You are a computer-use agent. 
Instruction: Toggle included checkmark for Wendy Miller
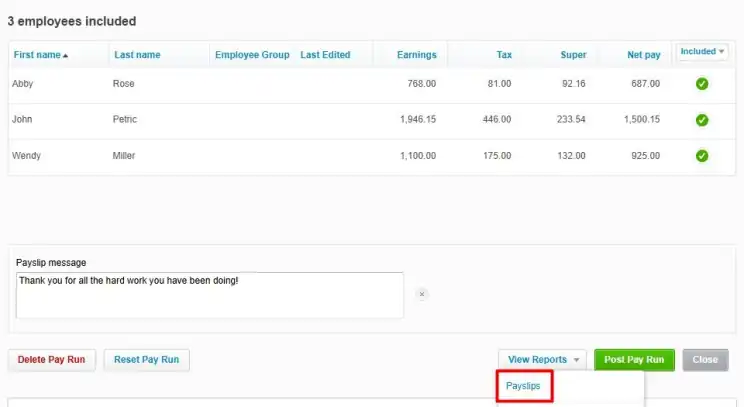(701, 156)
